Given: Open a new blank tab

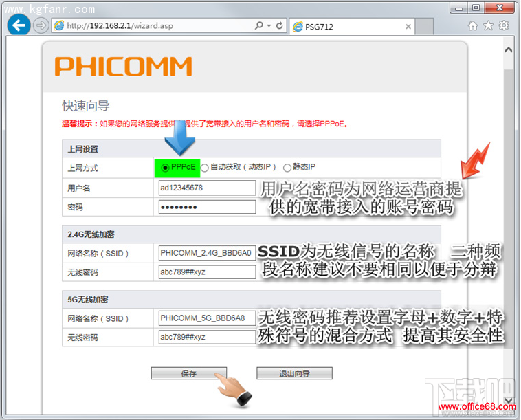Looking at the screenshot, I should click(x=424, y=27).
